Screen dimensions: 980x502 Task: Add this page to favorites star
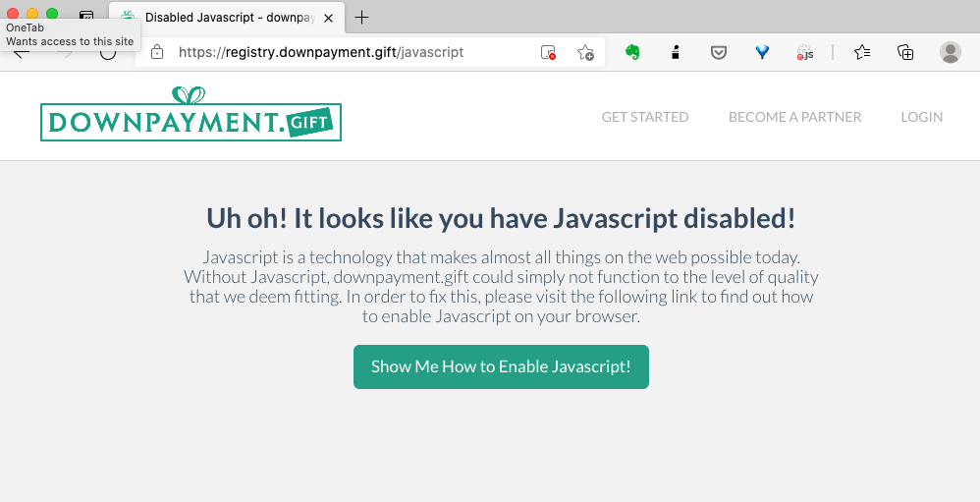pyautogui.click(x=585, y=52)
